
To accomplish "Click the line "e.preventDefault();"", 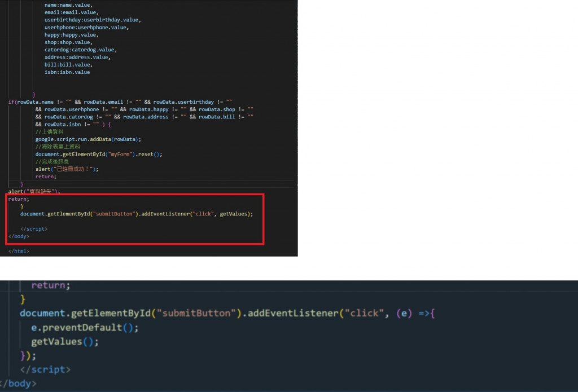I will click(85, 328).
